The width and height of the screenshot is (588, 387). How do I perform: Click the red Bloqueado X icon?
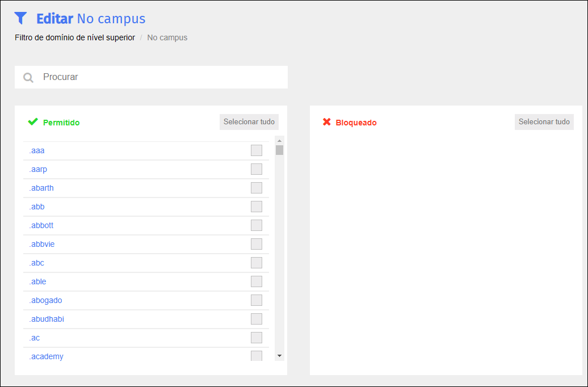coord(326,122)
